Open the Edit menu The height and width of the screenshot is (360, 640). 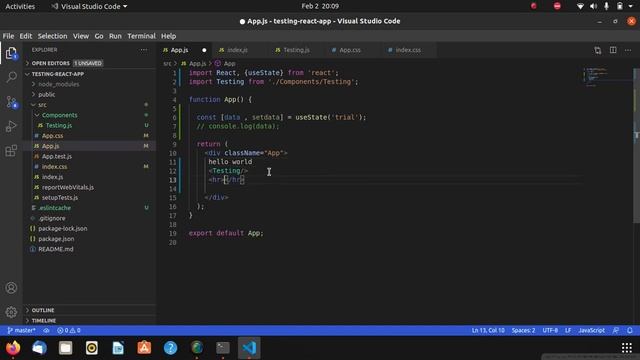pos(26,36)
